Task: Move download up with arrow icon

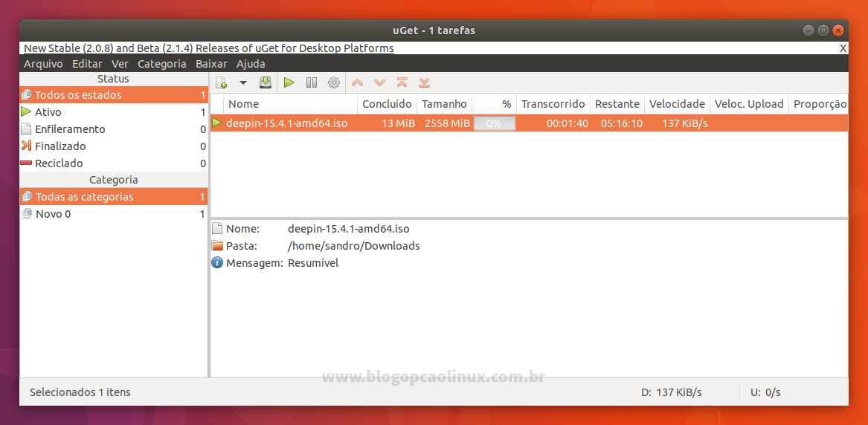Action: tap(358, 83)
